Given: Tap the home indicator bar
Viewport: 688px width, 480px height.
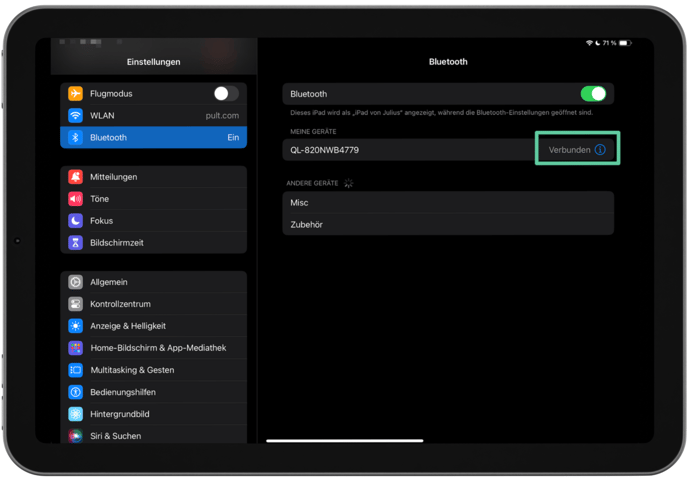Looking at the screenshot, I should click(345, 441).
